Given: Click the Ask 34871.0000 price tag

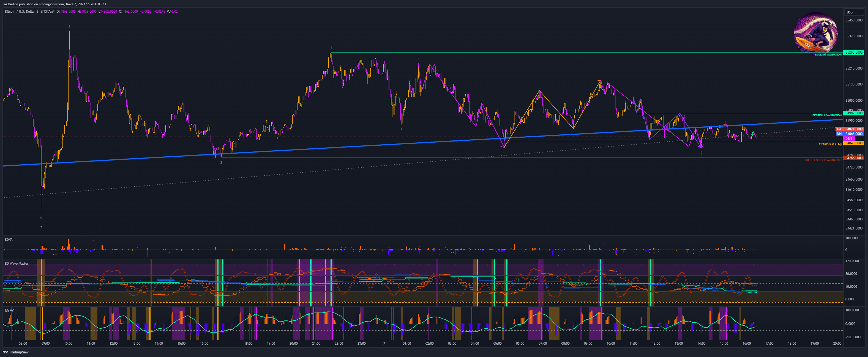Looking at the screenshot, I should [850, 129].
